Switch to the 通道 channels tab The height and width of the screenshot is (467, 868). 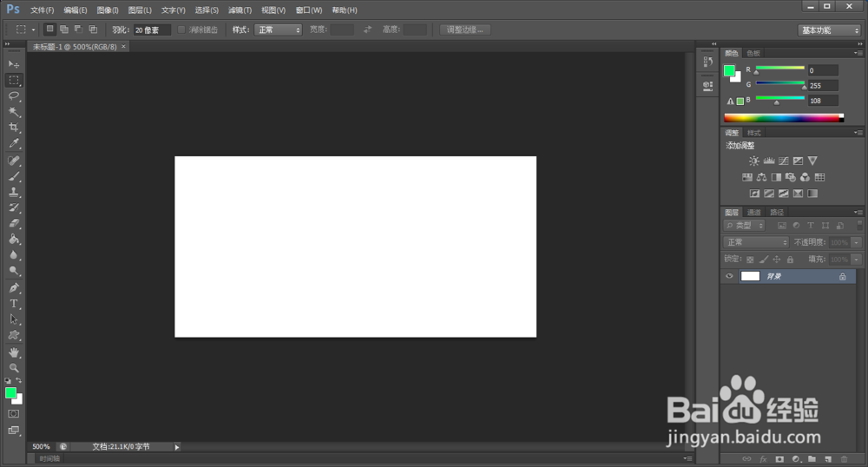pyautogui.click(x=754, y=213)
